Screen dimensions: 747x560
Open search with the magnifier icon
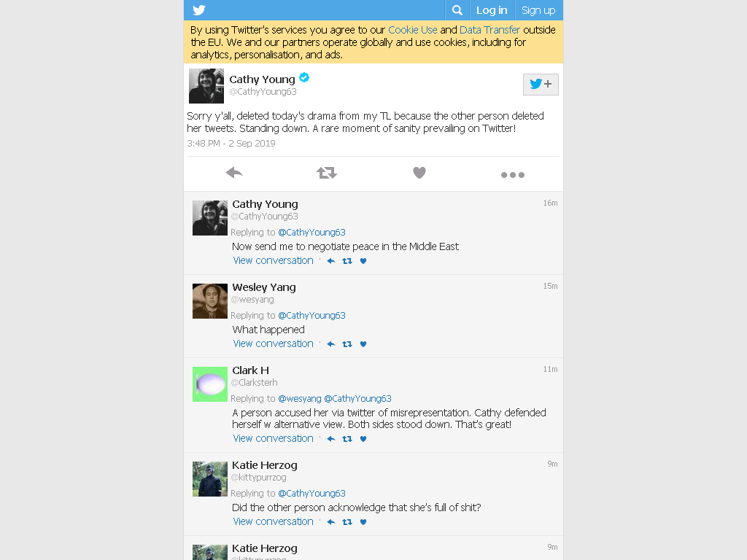pos(457,10)
